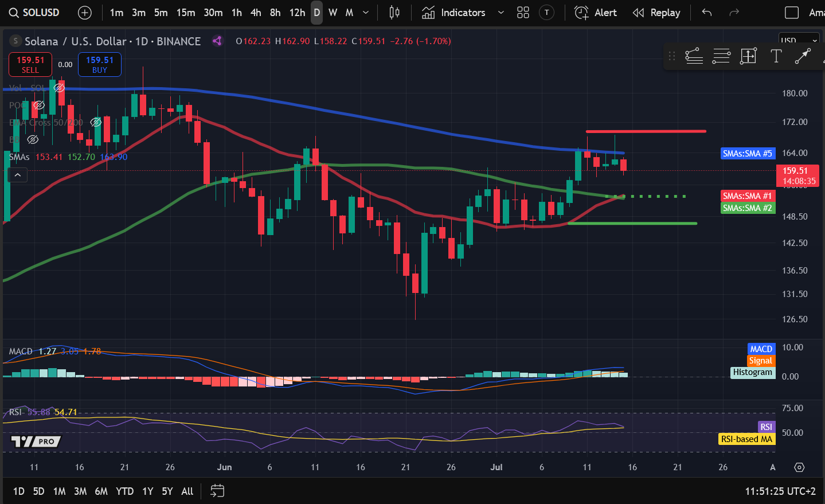This screenshot has height=504, width=825.
Task: Set date range to 5Y
Action: pyautogui.click(x=167, y=491)
